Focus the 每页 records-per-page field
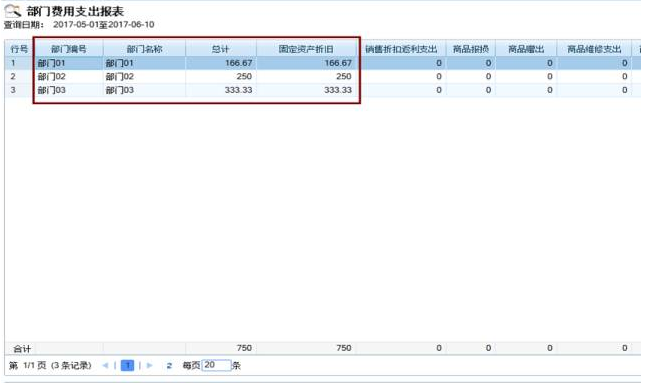The image size is (645, 383). click(217, 365)
